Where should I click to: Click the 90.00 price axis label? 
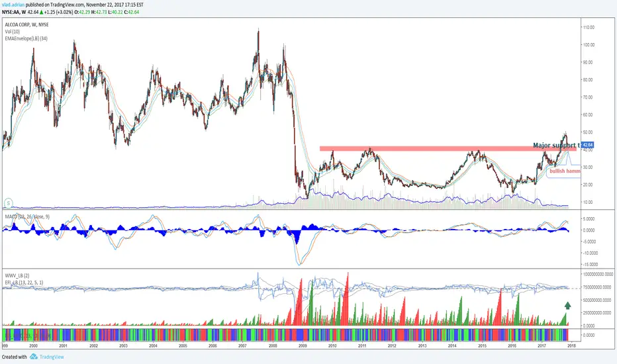[x=587, y=62]
